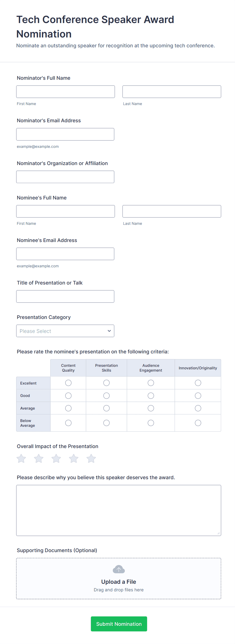
Task: Click the third rating star
Action: click(56, 458)
